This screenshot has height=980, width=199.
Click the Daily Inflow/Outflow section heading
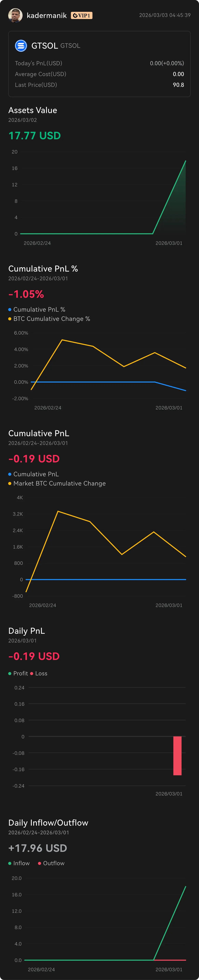(48, 823)
